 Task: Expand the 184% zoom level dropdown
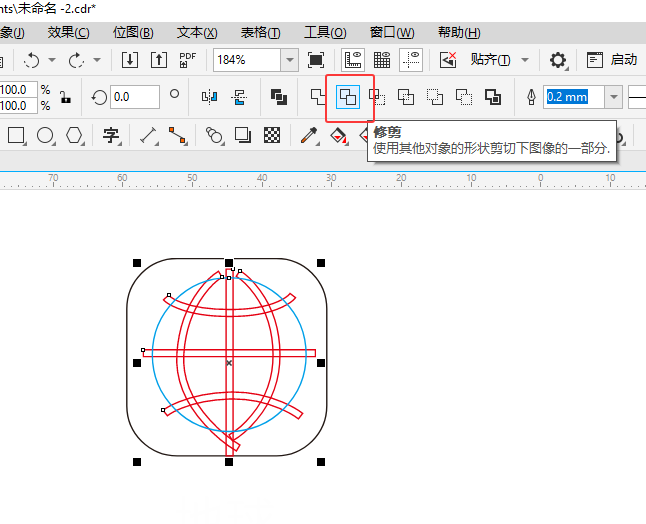click(x=290, y=60)
